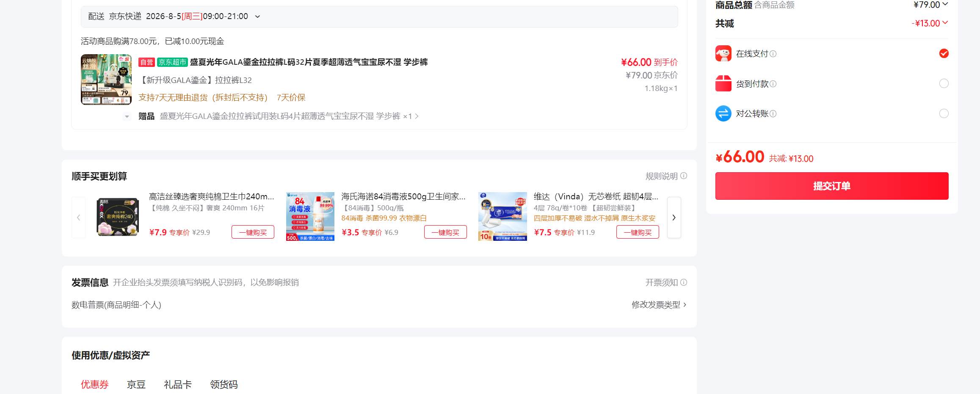The image size is (980, 394).
Task: Switch to the 优惠券 tab
Action: click(x=95, y=384)
